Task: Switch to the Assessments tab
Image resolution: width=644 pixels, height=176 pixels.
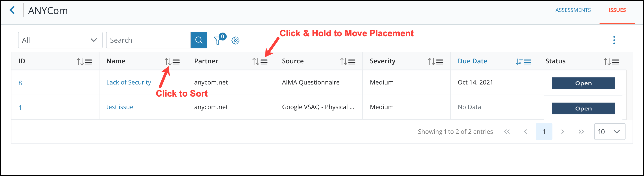Action: [573, 10]
